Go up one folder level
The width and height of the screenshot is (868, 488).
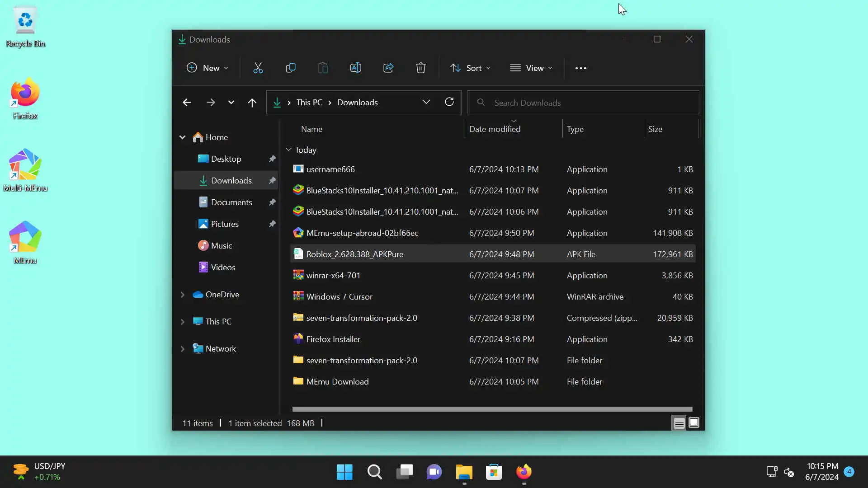tap(252, 103)
